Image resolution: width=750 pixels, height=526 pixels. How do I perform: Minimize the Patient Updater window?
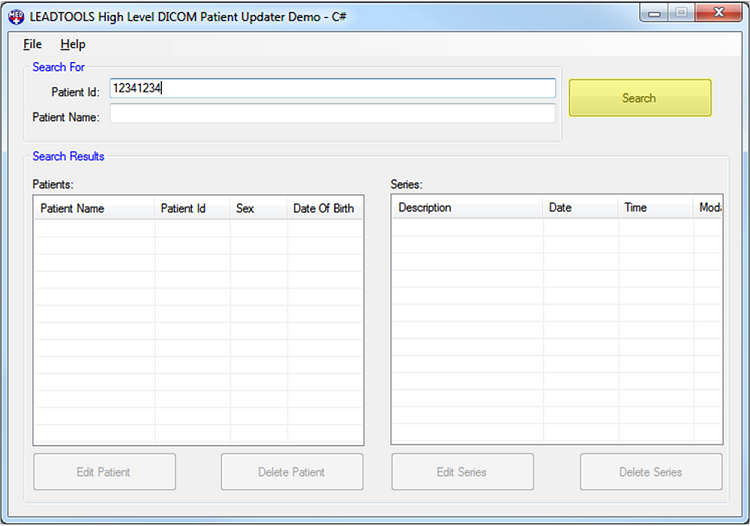pos(654,13)
